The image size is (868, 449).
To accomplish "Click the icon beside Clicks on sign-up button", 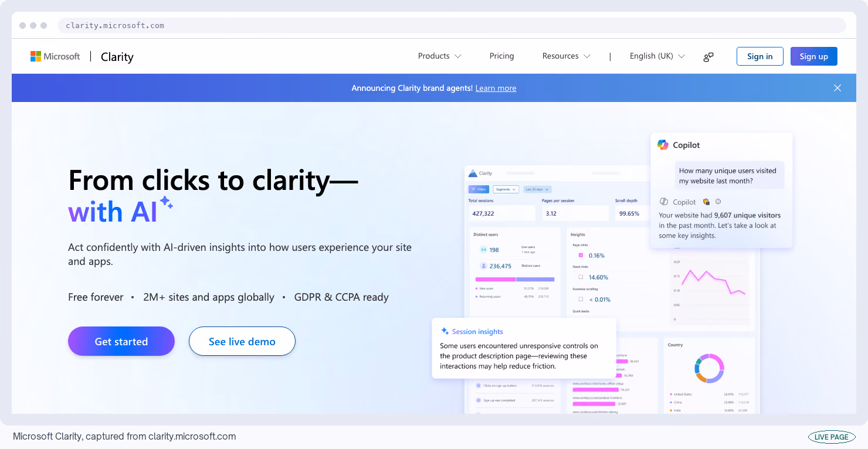I will (x=479, y=386).
